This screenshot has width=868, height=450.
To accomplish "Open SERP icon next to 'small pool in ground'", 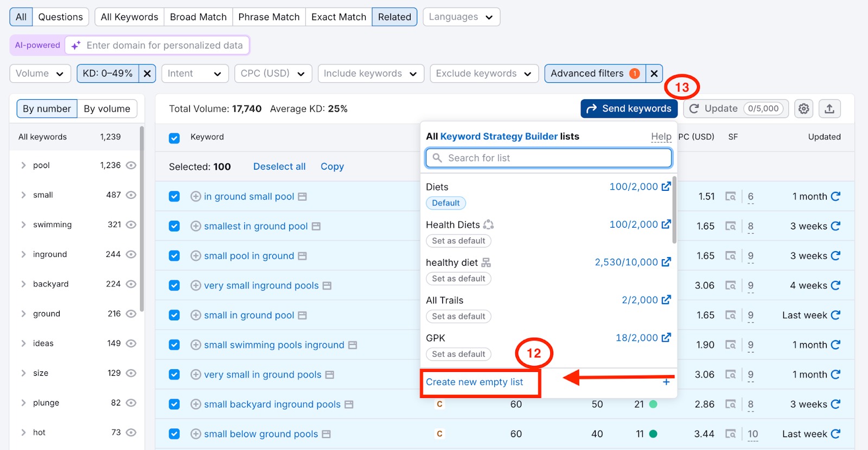I will (x=303, y=256).
